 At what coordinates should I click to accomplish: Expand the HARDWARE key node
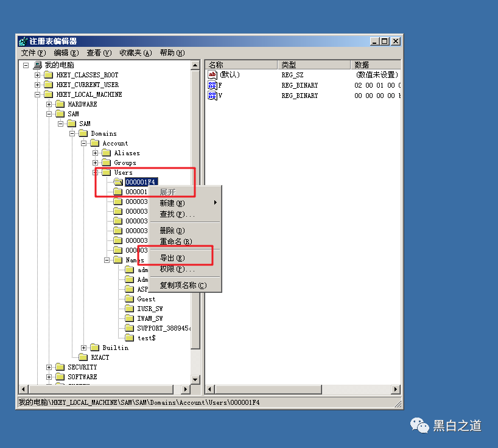(49, 104)
